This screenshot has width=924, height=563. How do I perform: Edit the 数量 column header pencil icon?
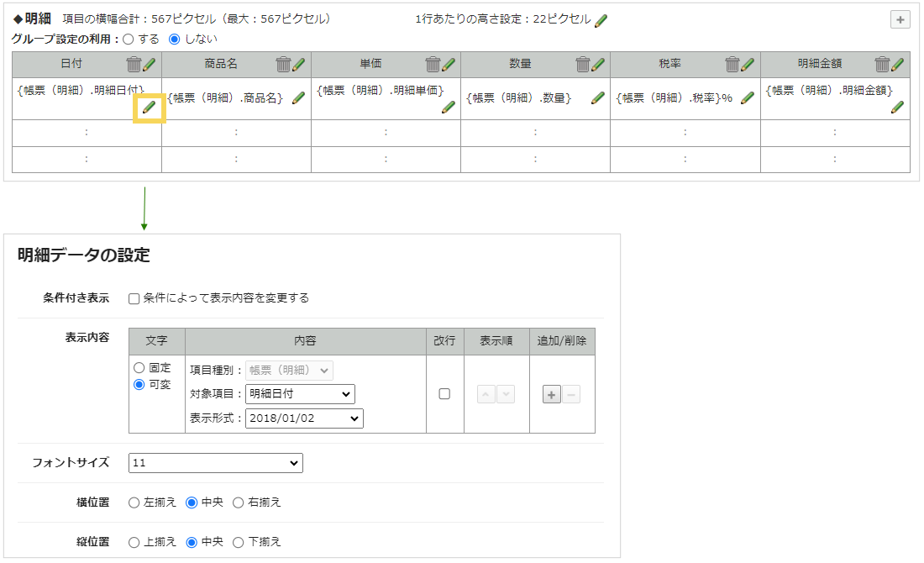tap(597, 65)
